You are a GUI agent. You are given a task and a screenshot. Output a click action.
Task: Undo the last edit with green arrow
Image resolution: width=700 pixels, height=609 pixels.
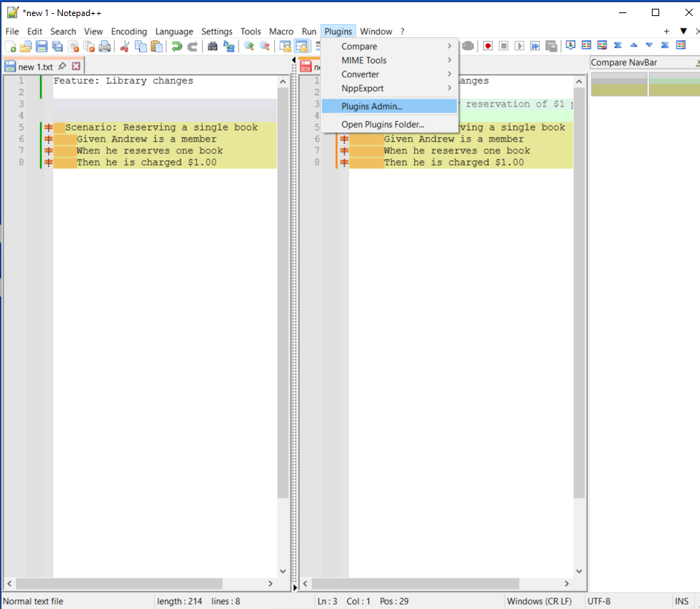176,46
